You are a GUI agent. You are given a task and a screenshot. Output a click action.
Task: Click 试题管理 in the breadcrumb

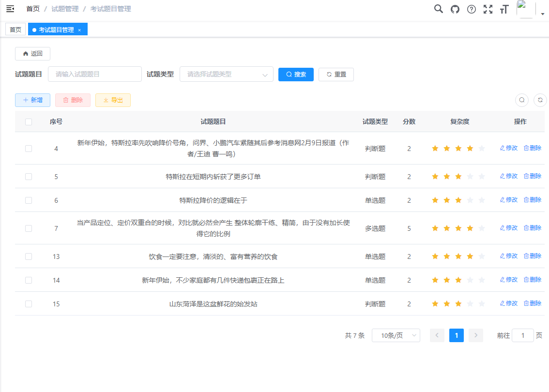tap(65, 9)
